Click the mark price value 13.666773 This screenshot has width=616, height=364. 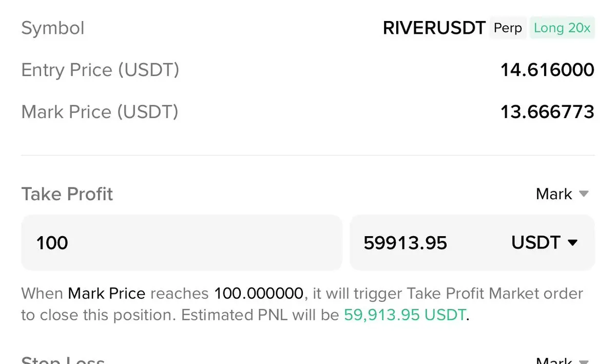[547, 112]
